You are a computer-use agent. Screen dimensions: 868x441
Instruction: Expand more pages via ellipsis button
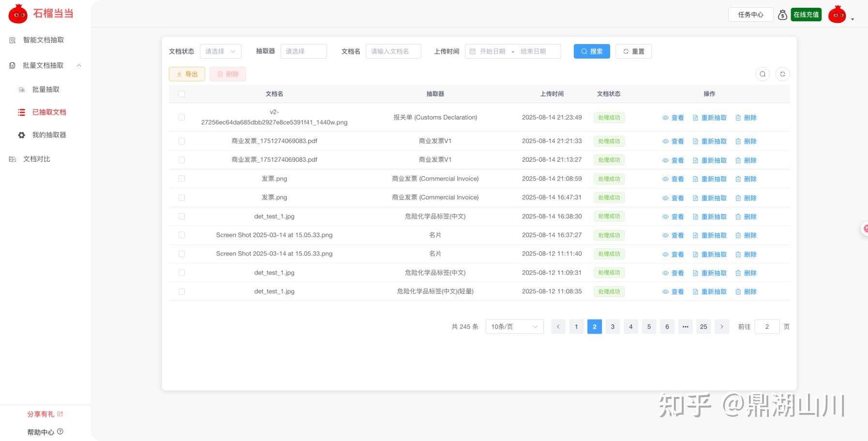pos(685,327)
